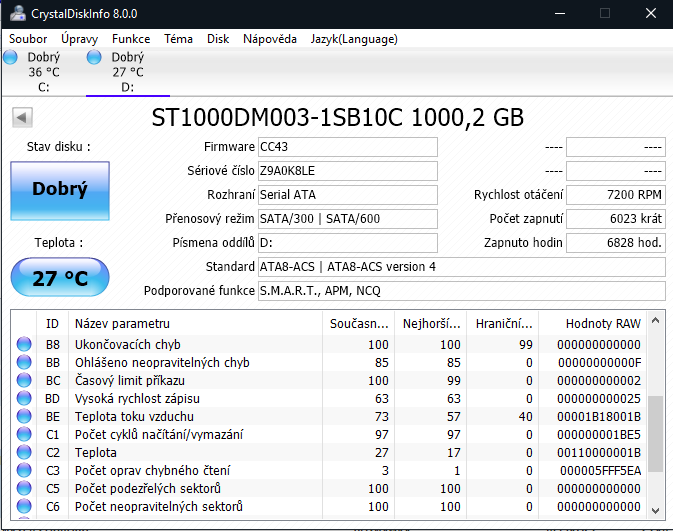Click status orb for Počet oprav chybného čtení

click(24, 471)
